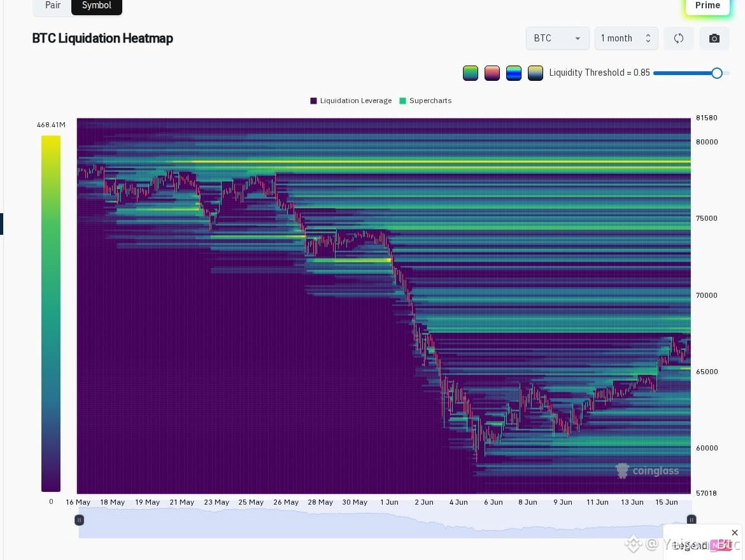The image size is (745, 560).
Task: Click the 1 Jun date axis label
Action: [x=389, y=502]
